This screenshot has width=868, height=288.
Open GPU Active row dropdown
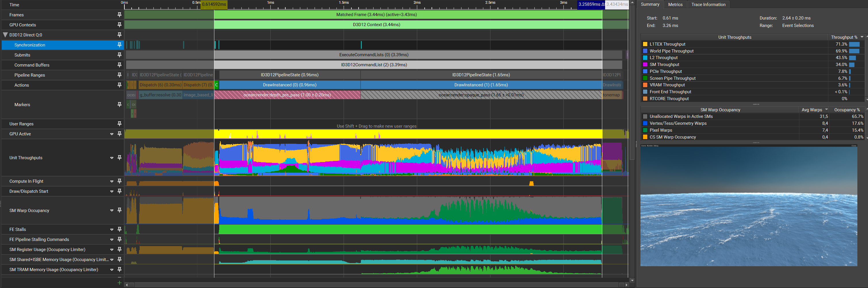(112, 134)
